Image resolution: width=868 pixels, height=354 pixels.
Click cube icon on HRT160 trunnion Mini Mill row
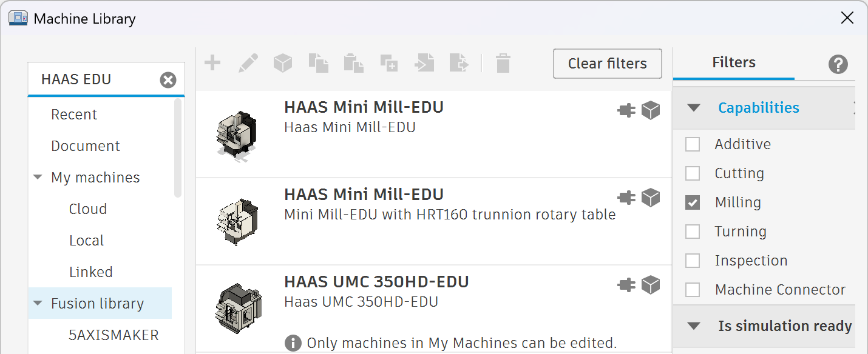[651, 198]
